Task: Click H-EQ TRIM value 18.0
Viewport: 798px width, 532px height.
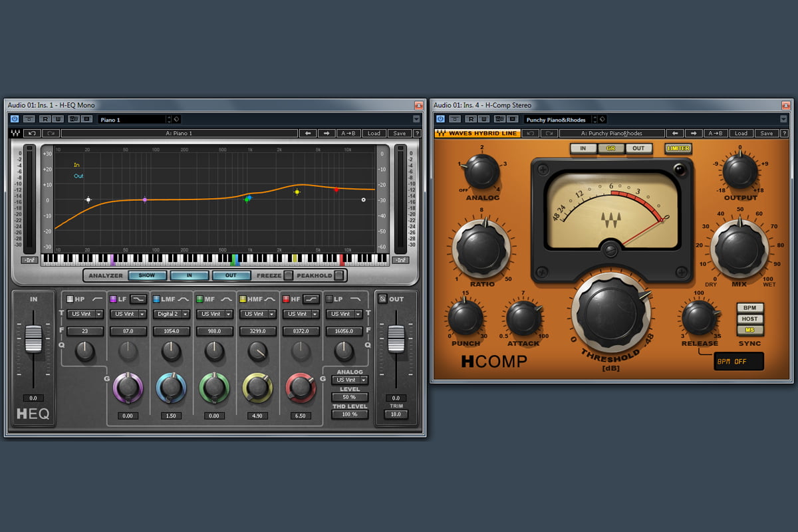Action: pos(396,414)
